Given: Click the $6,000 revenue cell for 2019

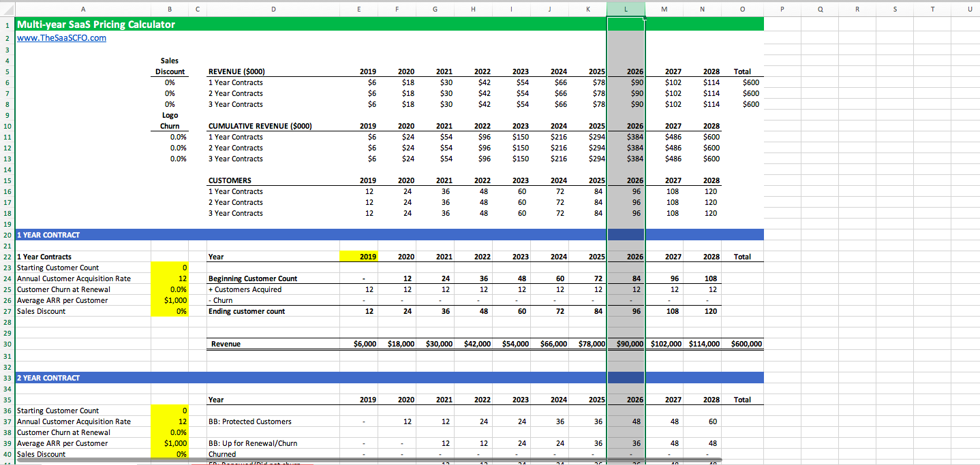Looking at the screenshot, I should (359, 344).
